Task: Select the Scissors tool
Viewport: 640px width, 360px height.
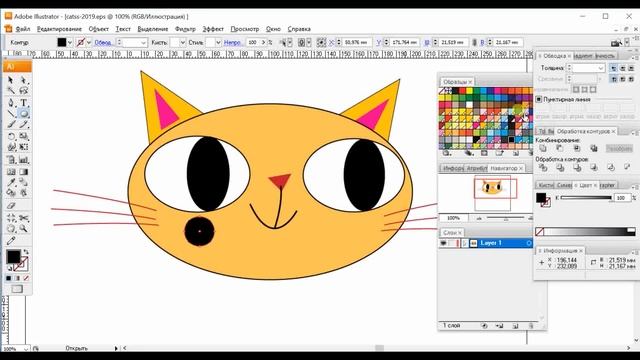Action: coord(23,218)
